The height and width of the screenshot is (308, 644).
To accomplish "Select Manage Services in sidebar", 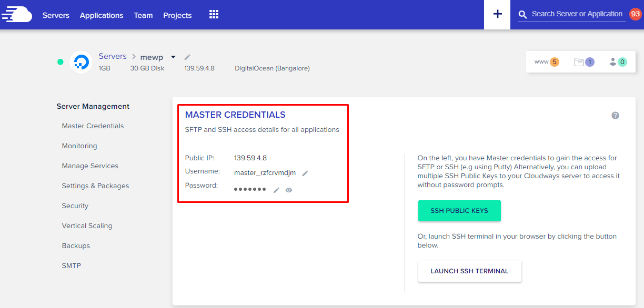I will tap(90, 166).
